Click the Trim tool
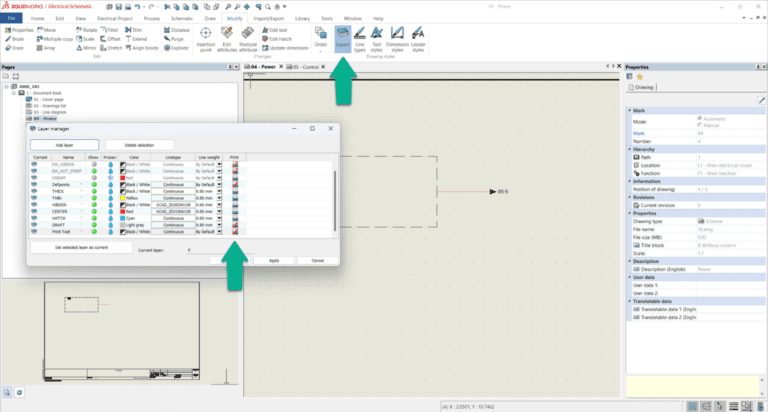 click(x=133, y=30)
